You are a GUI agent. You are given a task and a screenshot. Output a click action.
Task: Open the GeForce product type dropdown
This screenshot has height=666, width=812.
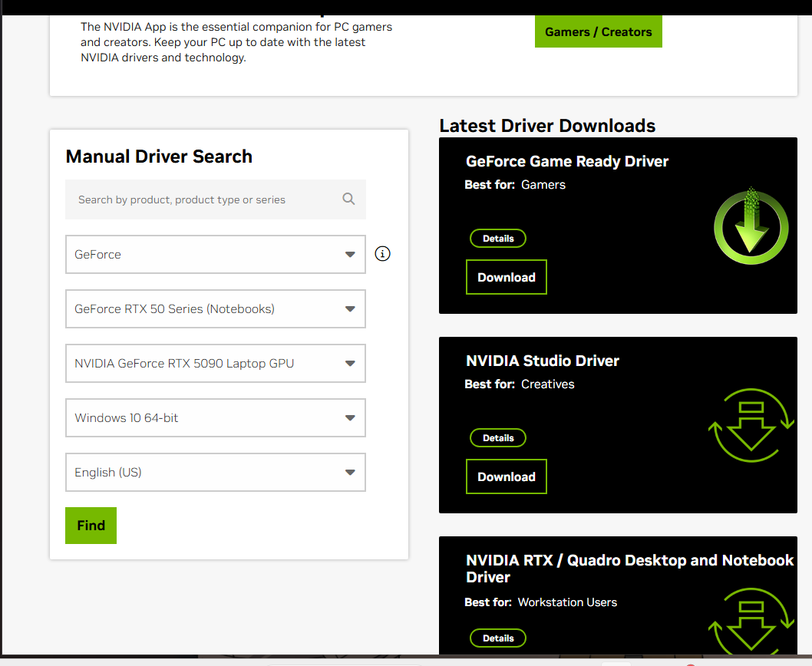click(215, 254)
